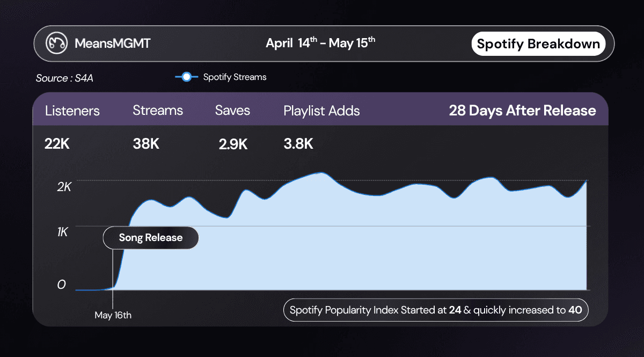Open the Saves metric header
Screen dimensions: 644x357
pos(232,111)
